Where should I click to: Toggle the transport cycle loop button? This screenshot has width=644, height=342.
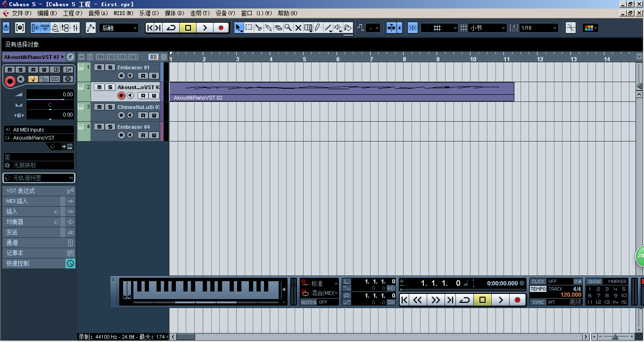(464, 300)
